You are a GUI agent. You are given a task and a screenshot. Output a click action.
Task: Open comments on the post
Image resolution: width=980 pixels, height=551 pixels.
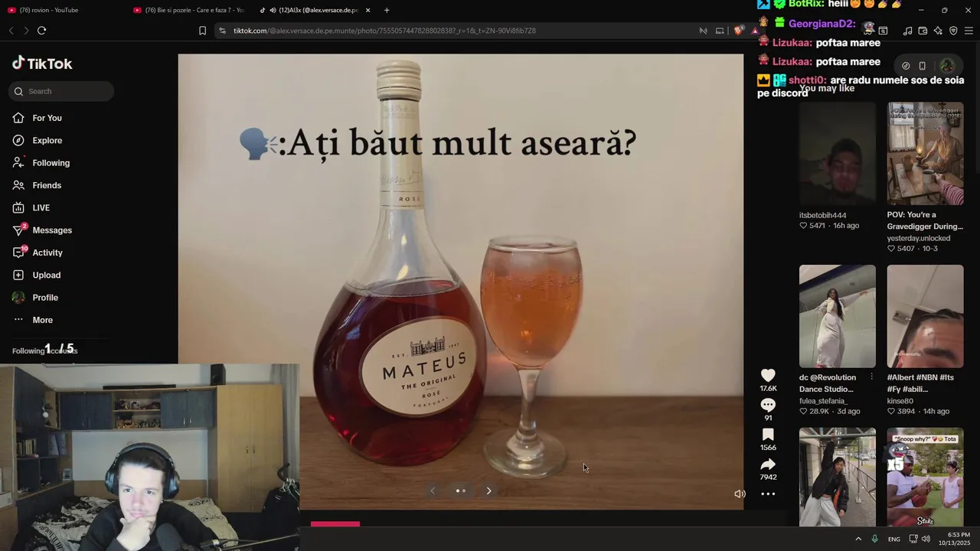point(768,405)
